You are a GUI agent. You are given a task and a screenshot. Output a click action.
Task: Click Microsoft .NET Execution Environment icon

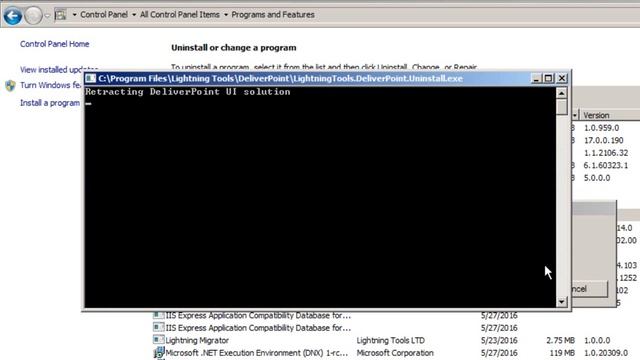[x=158, y=353]
